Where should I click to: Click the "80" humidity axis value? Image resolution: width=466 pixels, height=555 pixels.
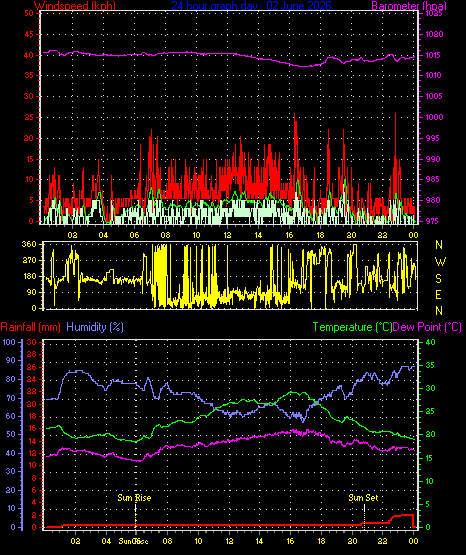pos(11,379)
